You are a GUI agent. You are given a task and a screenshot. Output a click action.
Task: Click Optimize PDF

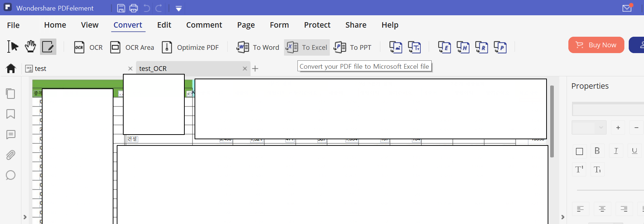point(190,47)
